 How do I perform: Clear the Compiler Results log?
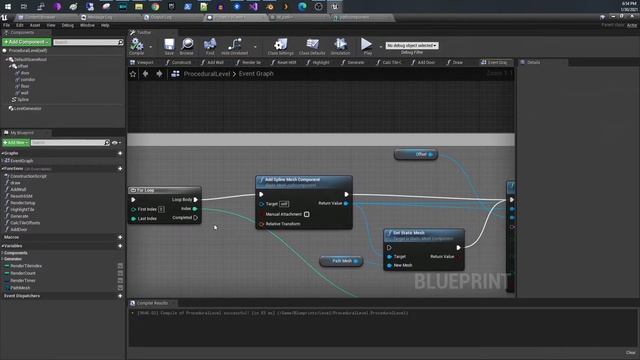[631, 353]
